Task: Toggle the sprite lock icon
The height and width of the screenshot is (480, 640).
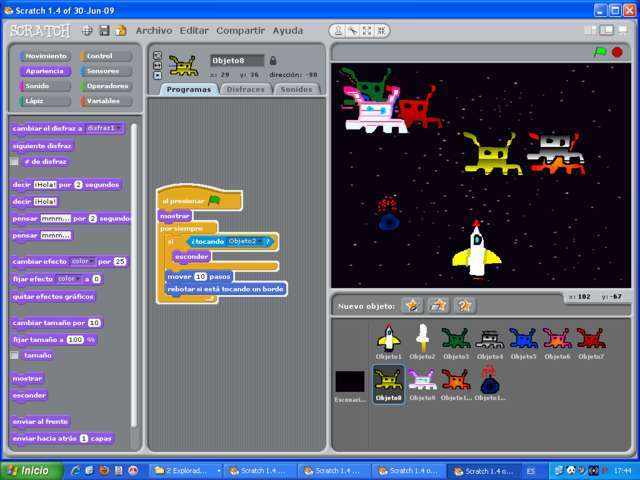Action: click(x=273, y=61)
